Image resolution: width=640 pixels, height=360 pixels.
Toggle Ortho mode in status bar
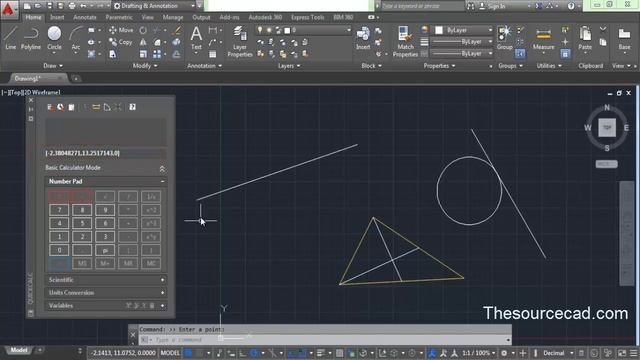coord(242,353)
